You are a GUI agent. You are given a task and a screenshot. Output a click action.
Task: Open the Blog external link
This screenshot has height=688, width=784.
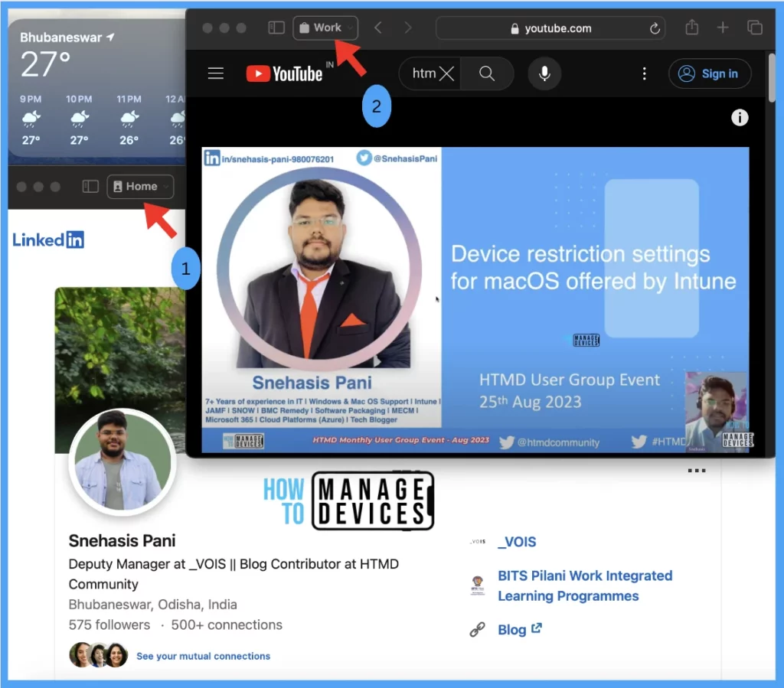click(x=520, y=630)
